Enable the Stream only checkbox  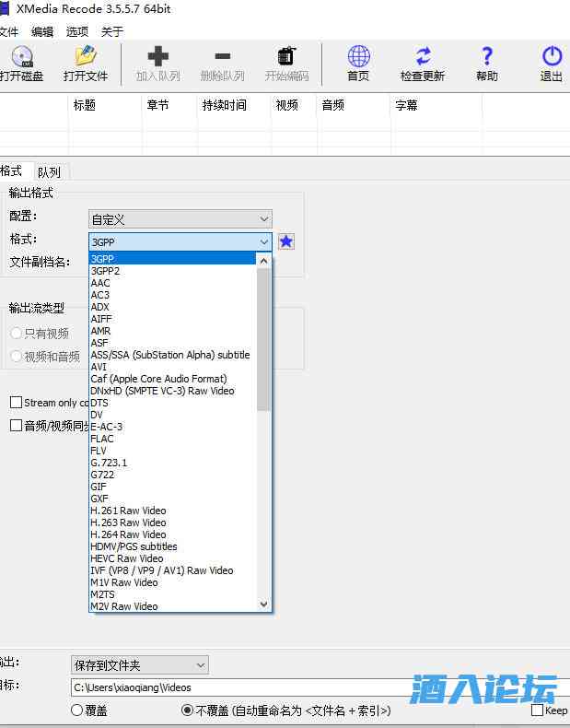(x=17, y=403)
